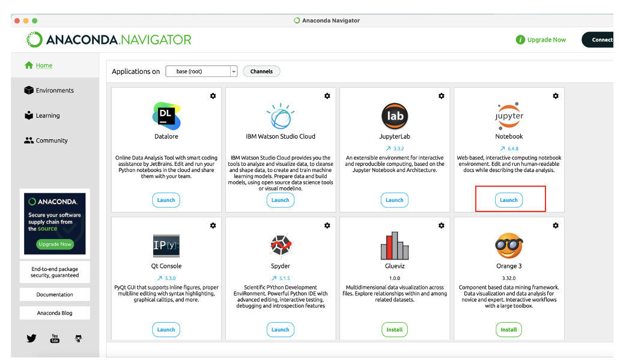Screen dimensions: 632x364
Task: Click the Upgrade Now link in header
Action: 547,40
